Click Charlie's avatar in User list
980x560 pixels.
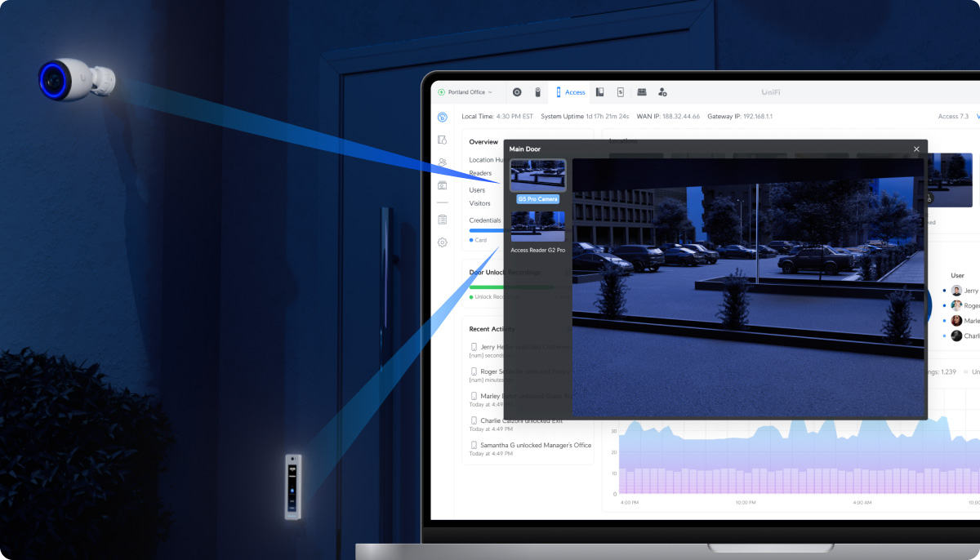pyautogui.click(x=956, y=336)
